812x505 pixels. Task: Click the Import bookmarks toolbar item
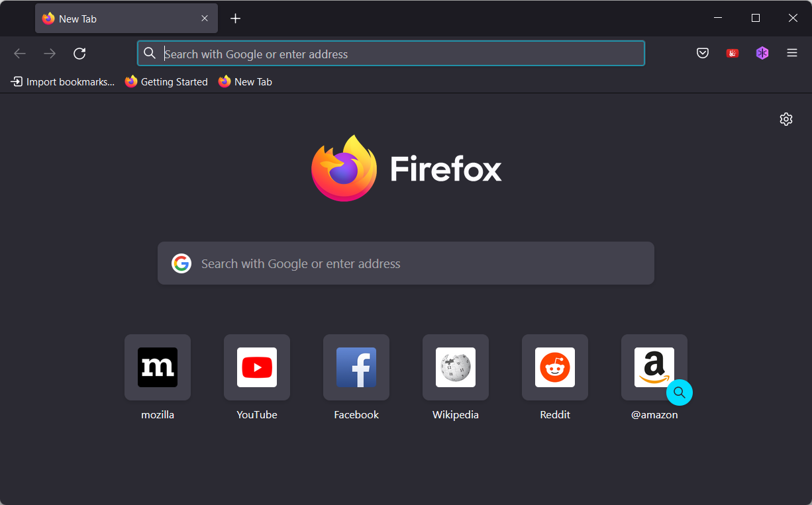point(62,82)
